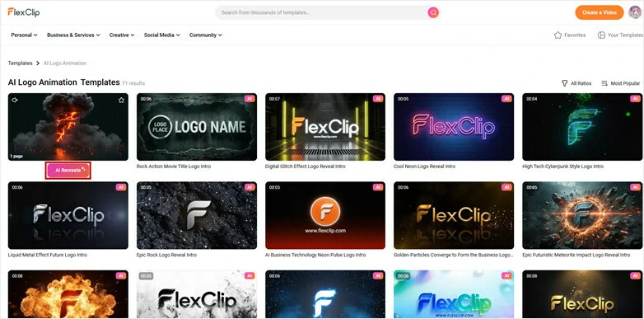Expand the Social Media menu
Viewport: 644px width, 319px height.
(x=161, y=35)
